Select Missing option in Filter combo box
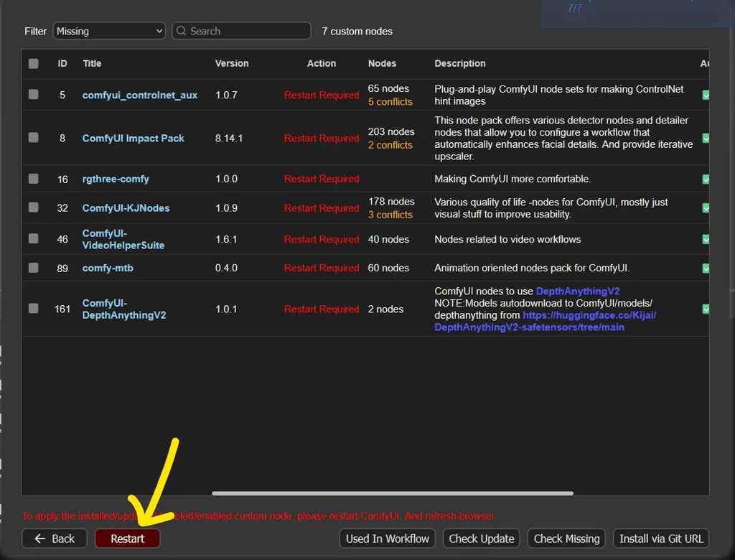 click(x=109, y=31)
